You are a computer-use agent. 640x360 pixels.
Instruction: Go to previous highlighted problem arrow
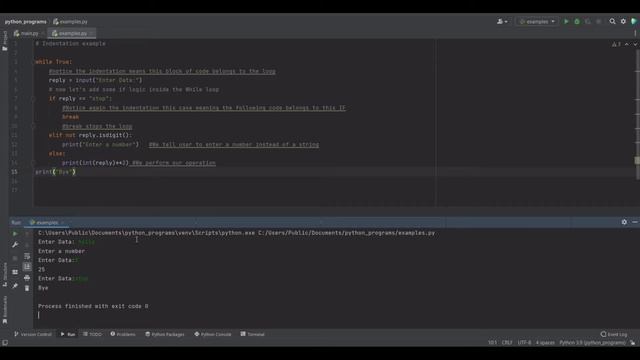tap(627, 44)
